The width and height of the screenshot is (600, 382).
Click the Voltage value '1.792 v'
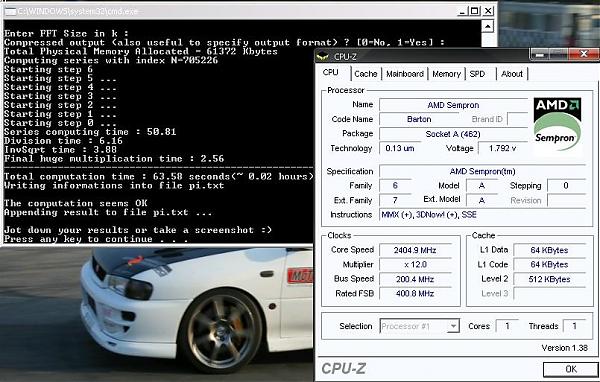click(x=503, y=148)
